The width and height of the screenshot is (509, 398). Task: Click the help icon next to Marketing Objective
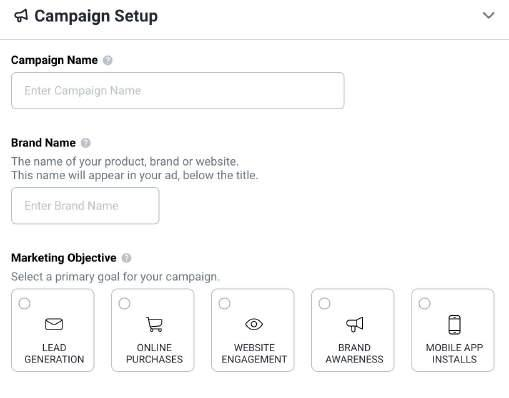click(126, 258)
